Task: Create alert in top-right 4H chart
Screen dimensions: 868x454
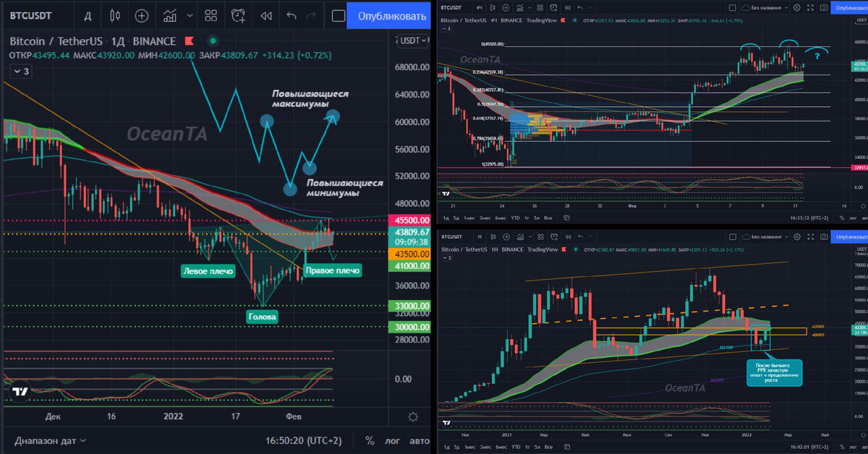Action: tap(553, 7)
